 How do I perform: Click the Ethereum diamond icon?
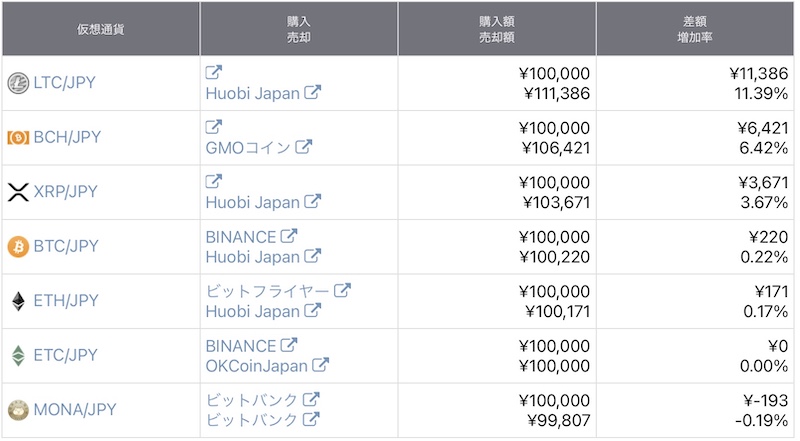coord(18,301)
